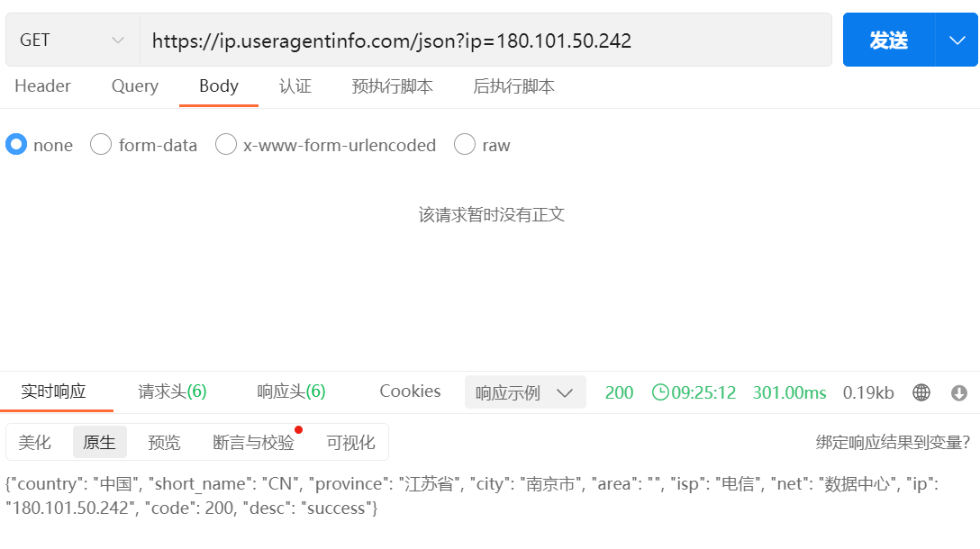Open the 断言与校验 view
The height and width of the screenshot is (549, 980).
254,442
